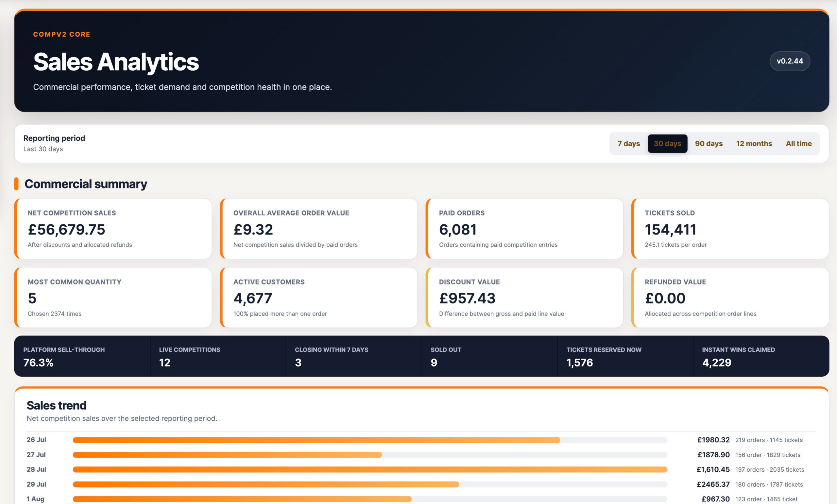Click the '180 orders · 1787 tickets' text
Viewport: 837px width, 504px height.
[769, 484]
